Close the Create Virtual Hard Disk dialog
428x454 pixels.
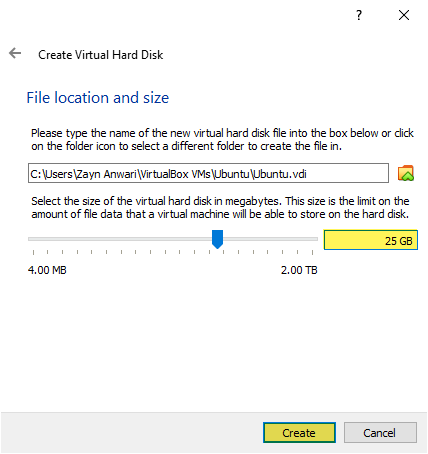[404, 15]
